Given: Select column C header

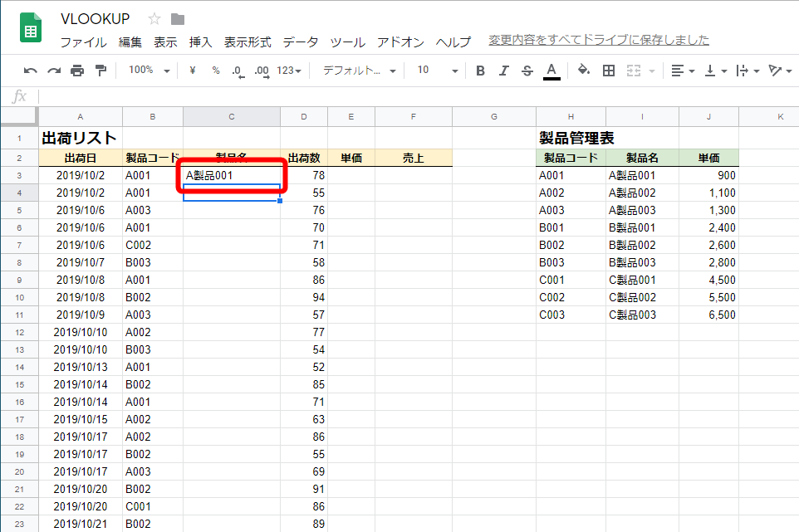Looking at the screenshot, I should tap(232, 116).
